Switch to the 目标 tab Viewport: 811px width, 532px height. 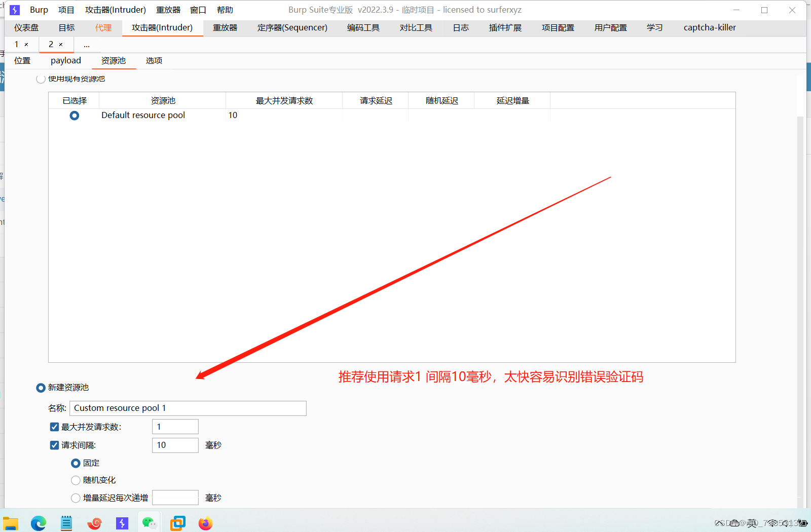66,28
